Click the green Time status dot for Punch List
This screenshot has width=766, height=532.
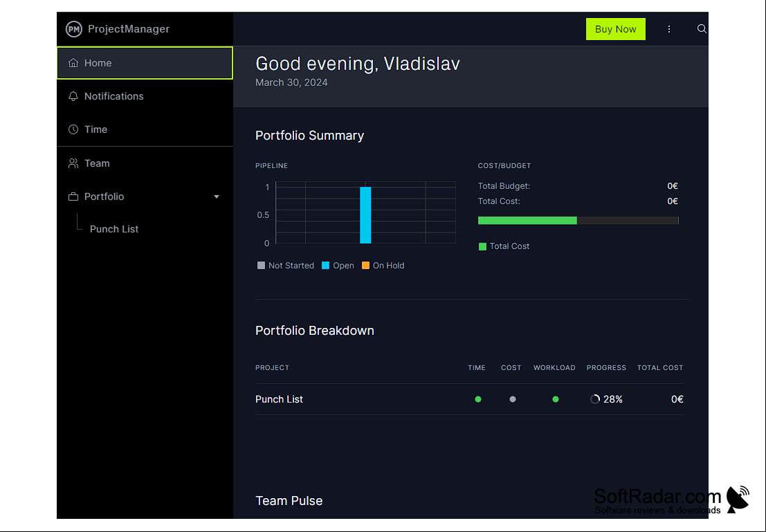pos(478,399)
